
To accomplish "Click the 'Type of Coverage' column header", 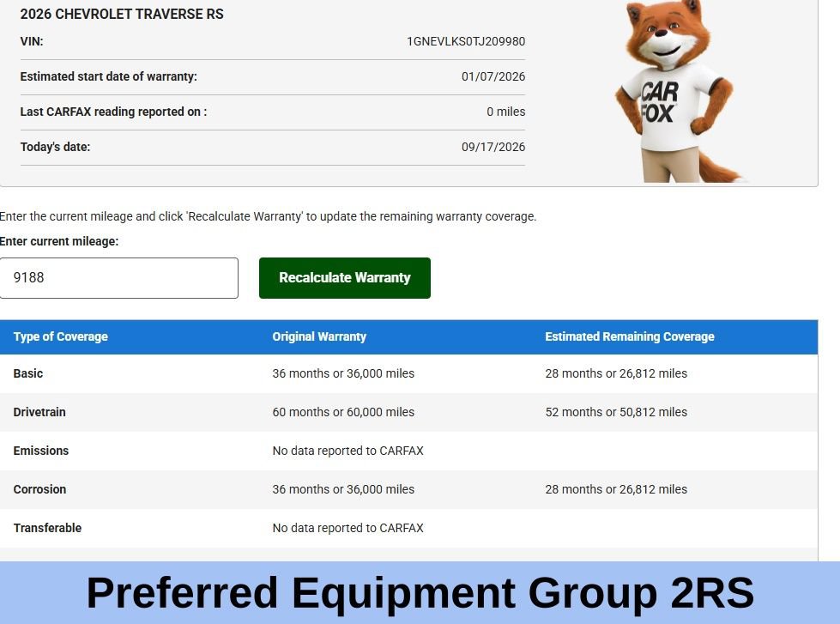I will point(61,336).
